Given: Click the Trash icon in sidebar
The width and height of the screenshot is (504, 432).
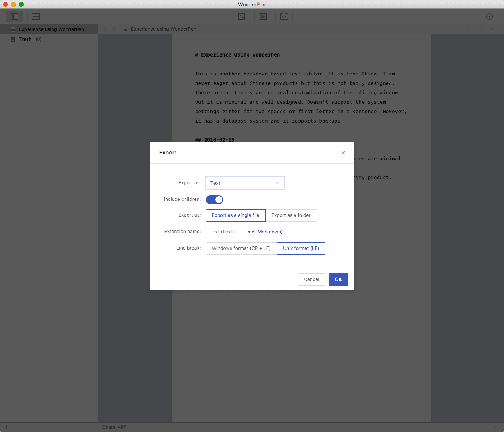Looking at the screenshot, I should 13,39.
